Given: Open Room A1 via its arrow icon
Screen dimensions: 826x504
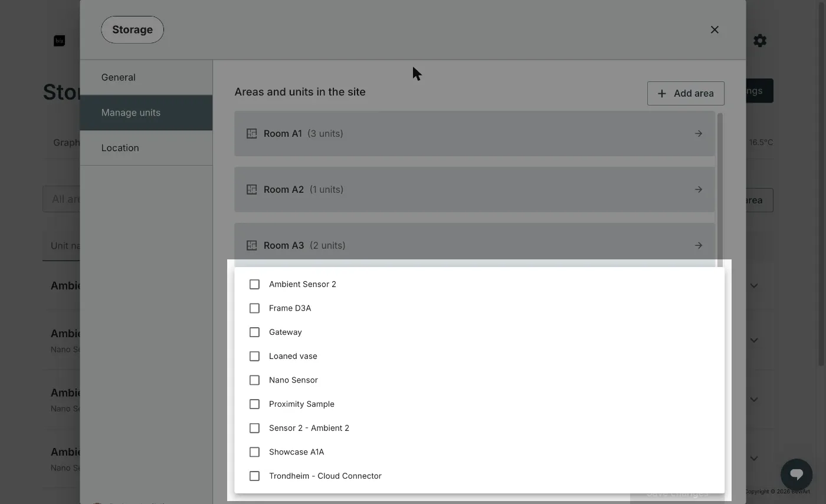Looking at the screenshot, I should point(699,134).
